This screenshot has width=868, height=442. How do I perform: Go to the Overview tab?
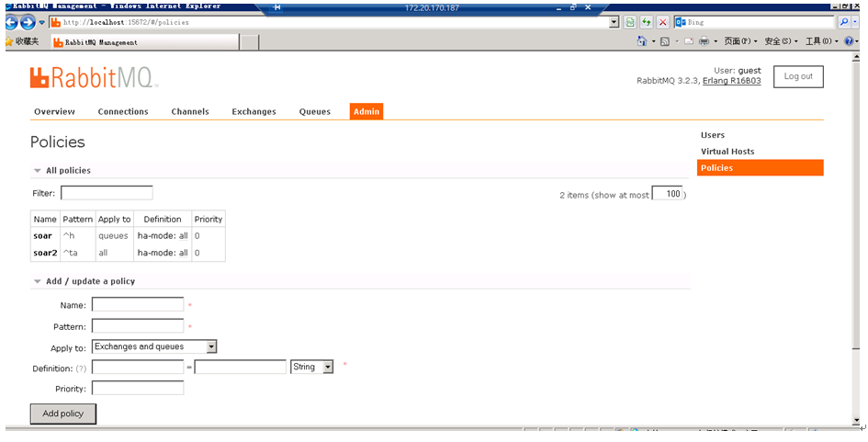[54, 111]
